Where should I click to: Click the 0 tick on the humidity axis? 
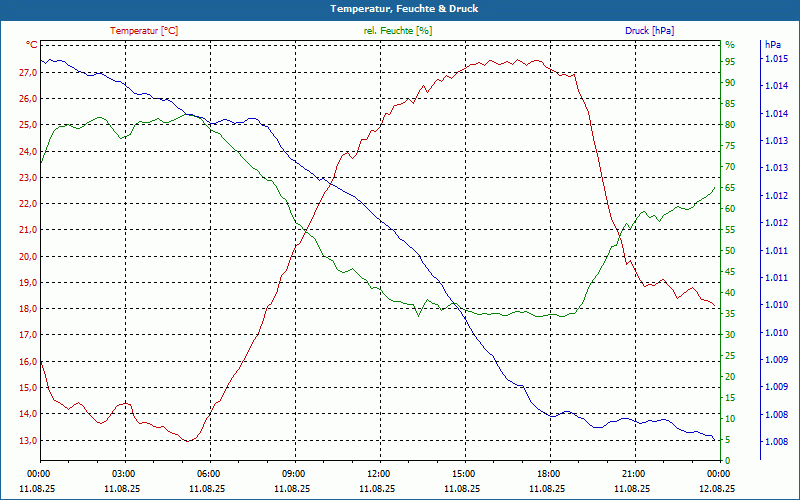[728, 461]
